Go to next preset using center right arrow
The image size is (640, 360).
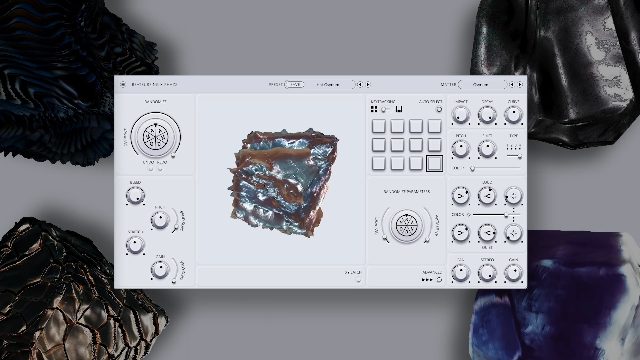coord(368,84)
